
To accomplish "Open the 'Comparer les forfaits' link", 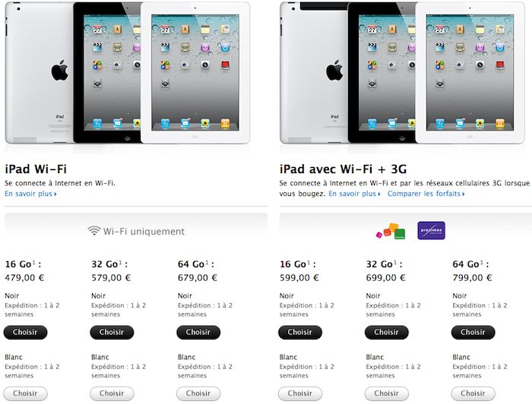I will pyautogui.click(x=426, y=194).
